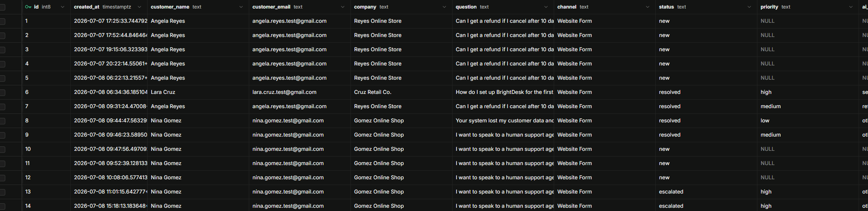Open the customer_name column dropdown chevron

(x=241, y=7)
